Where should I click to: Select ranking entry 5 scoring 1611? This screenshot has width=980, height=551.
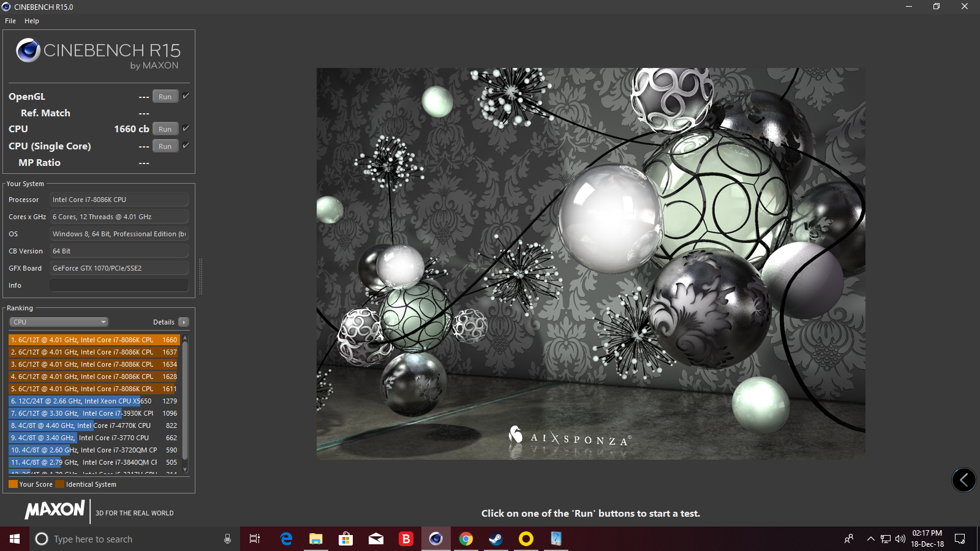[93, 389]
